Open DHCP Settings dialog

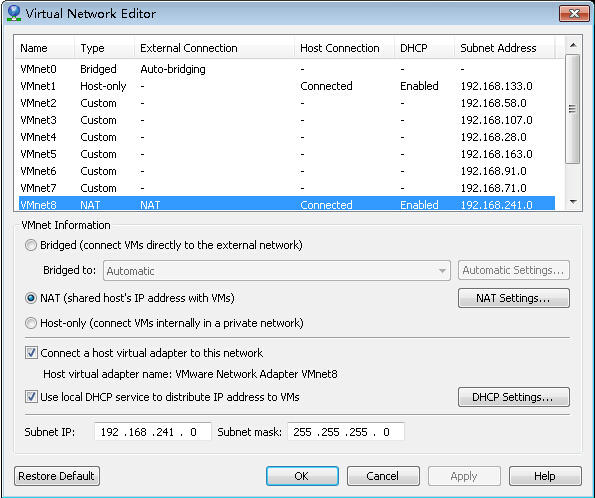tap(513, 397)
